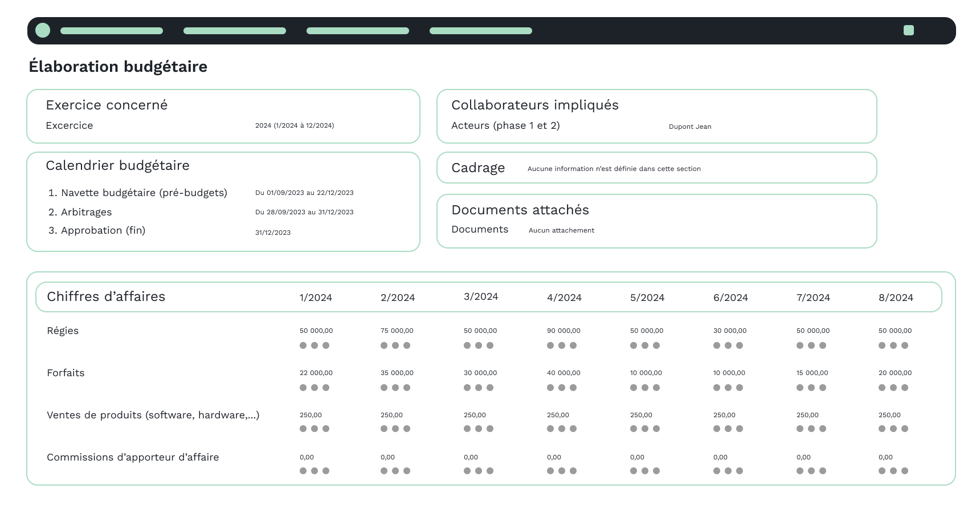980x505 pixels.
Task: Select the 1/2024 column header
Action: pyautogui.click(x=316, y=298)
